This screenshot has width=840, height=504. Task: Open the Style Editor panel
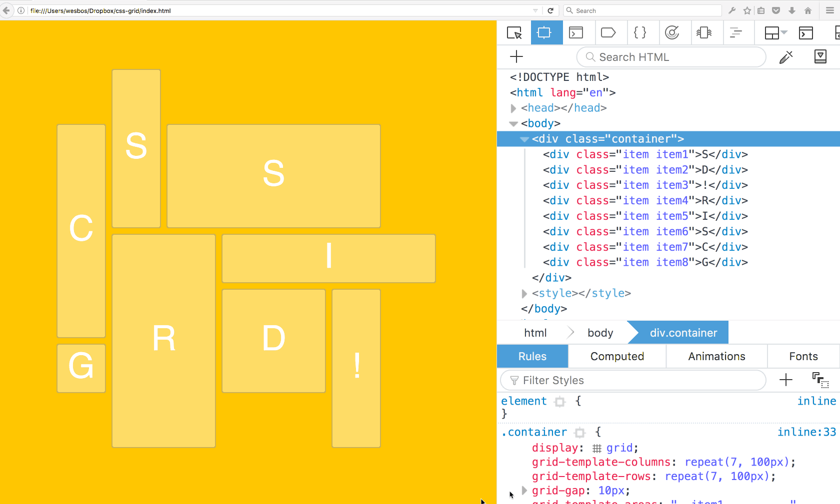pos(640,33)
